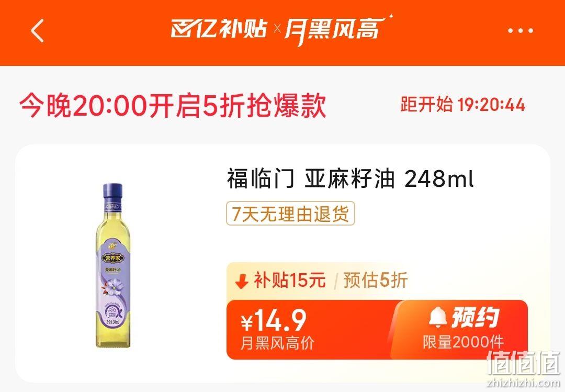
Task: Tap the 7天无理由退货 tag
Action: tap(290, 214)
